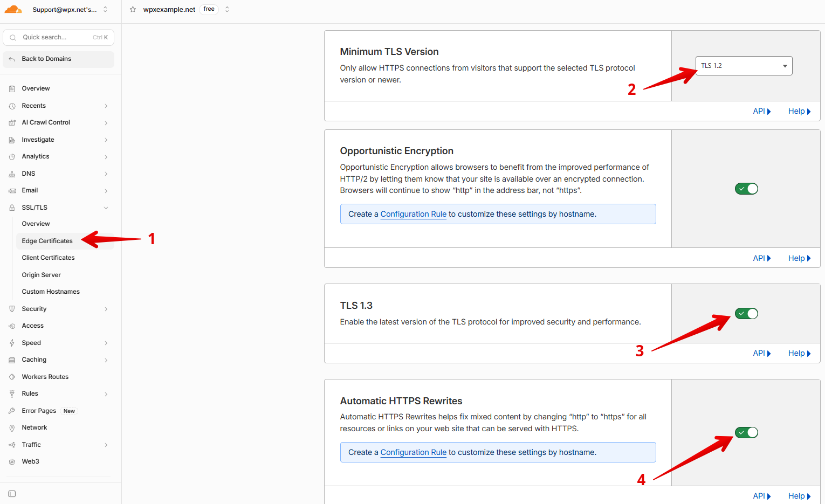Expand the DNS section chevron
This screenshot has height=504, width=825.
106,174
